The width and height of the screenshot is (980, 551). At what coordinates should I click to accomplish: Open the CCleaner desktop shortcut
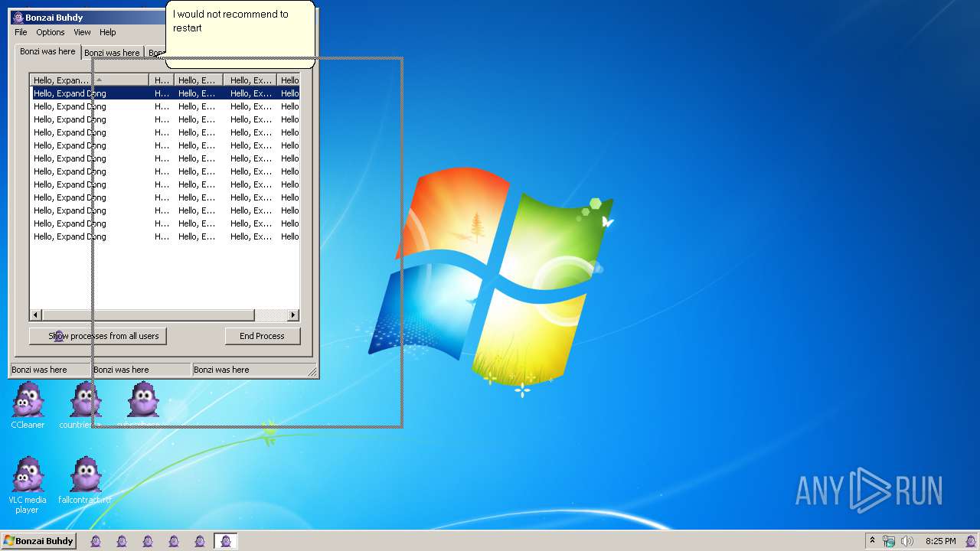point(28,406)
